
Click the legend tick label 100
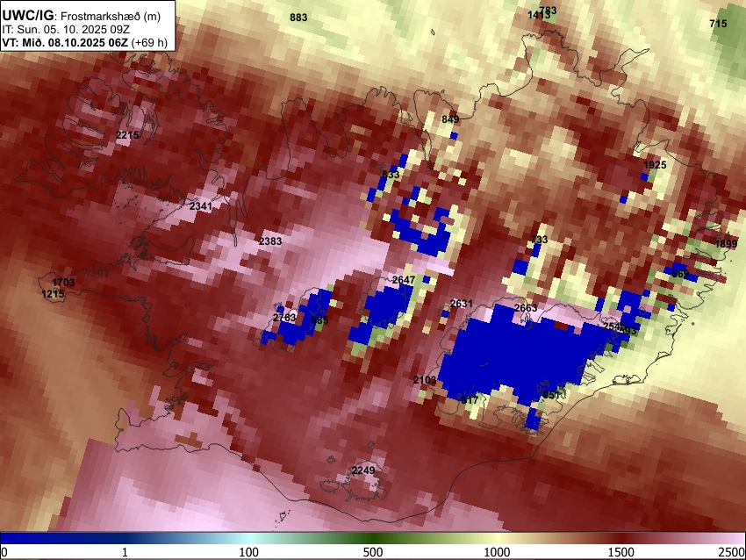(x=249, y=552)
